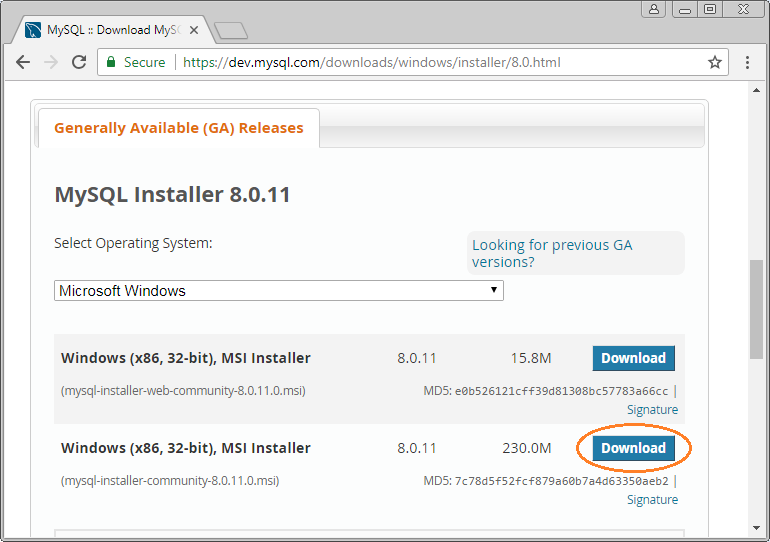Click the address bar URL
This screenshot has width=770, height=542.
click(372, 62)
